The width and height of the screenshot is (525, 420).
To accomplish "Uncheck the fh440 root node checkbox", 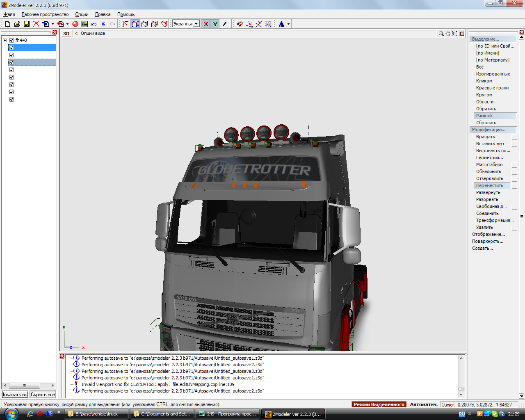I will [x=11, y=40].
